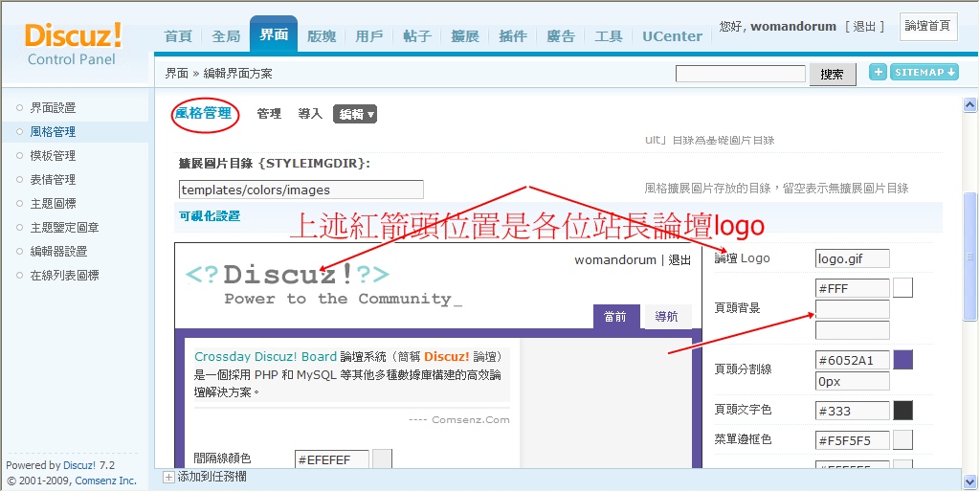Click the 間隔線顏色 #EFEFEF field
This screenshot has height=492, width=980.
(x=332, y=459)
